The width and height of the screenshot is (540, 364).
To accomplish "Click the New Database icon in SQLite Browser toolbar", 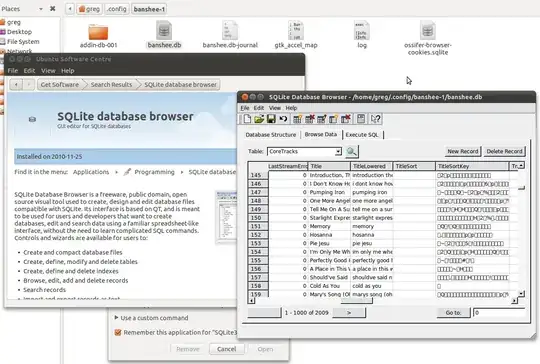I will click(247, 119).
